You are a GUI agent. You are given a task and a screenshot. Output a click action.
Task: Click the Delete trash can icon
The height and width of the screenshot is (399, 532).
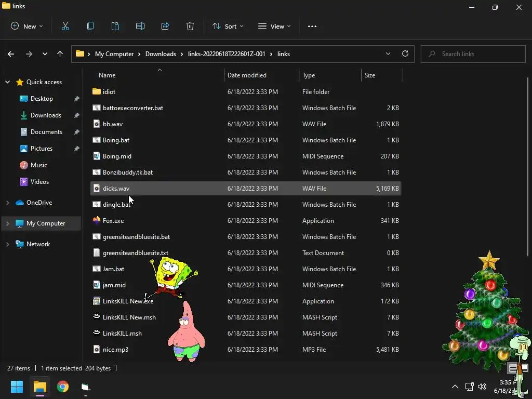(x=190, y=26)
